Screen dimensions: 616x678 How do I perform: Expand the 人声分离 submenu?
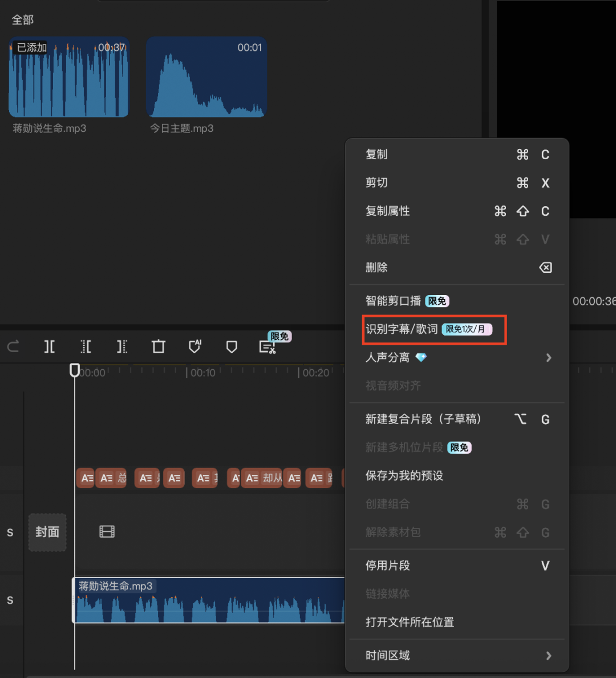click(x=456, y=358)
